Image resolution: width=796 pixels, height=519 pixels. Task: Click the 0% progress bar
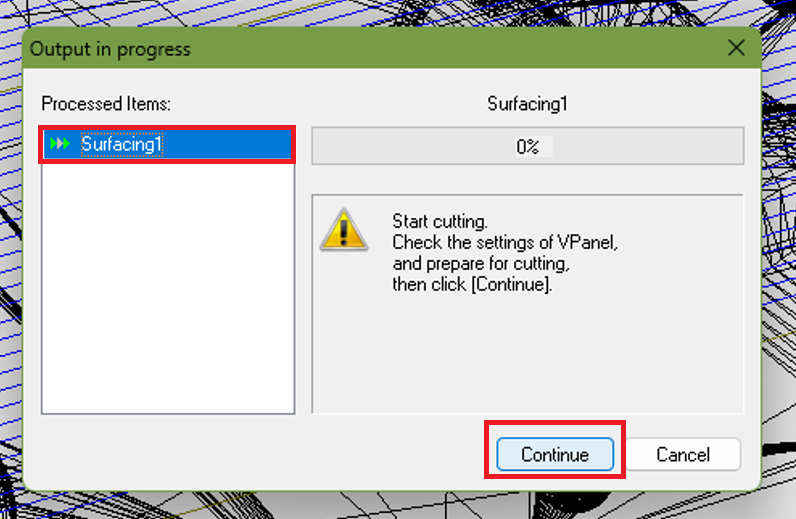click(x=528, y=146)
